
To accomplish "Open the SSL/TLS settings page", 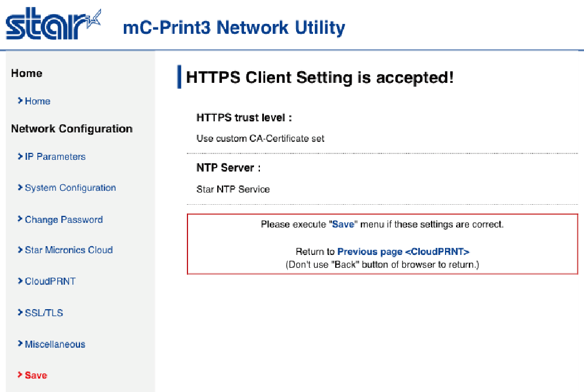I will tap(44, 313).
